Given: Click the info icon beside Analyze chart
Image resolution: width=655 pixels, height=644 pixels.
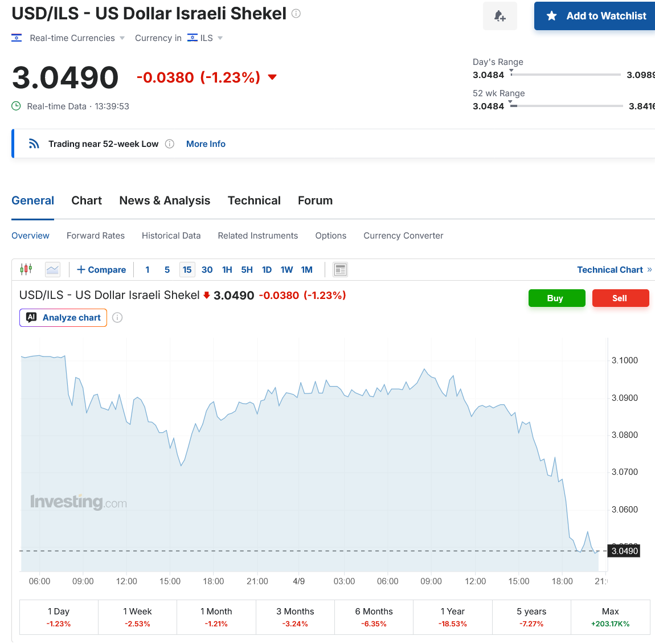Looking at the screenshot, I should tap(117, 317).
